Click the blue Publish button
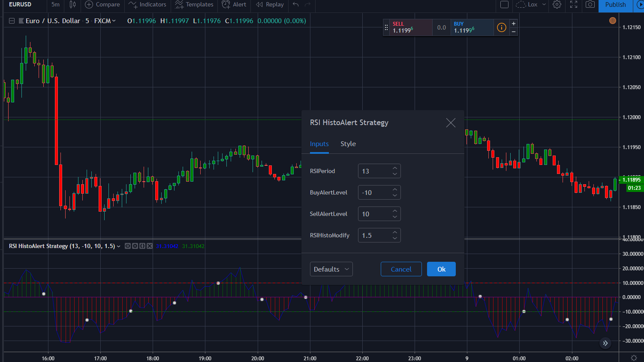This screenshot has width=644, height=362. pos(616,5)
